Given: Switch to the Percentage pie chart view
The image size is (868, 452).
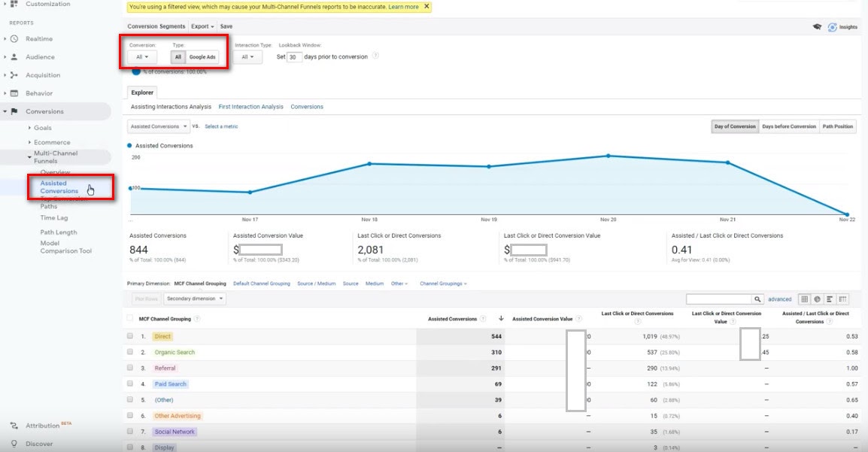Looking at the screenshot, I should coord(817,299).
